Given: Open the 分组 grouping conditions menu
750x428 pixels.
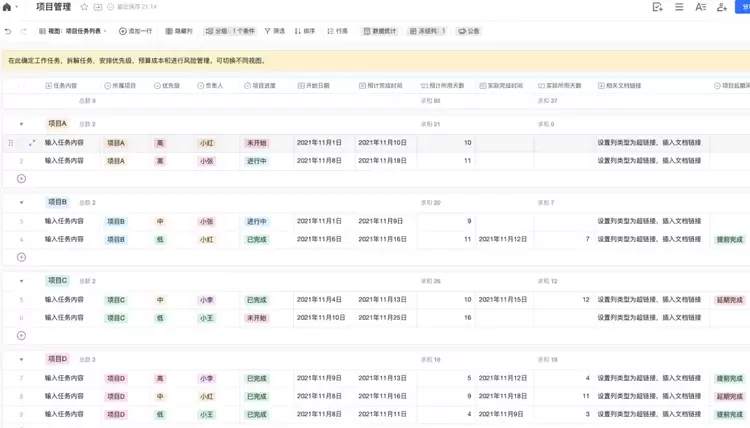Looking at the screenshot, I should [x=230, y=31].
